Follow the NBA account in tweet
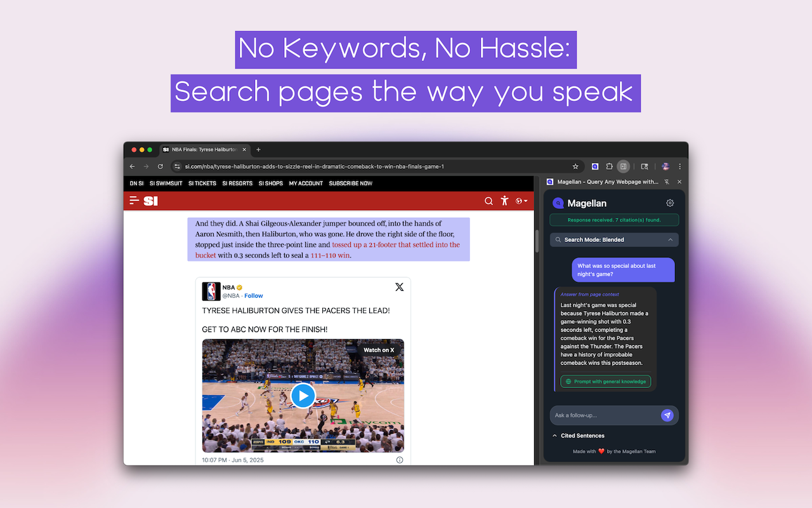Image resolution: width=812 pixels, height=508 pixels. (x=254, y=296)
